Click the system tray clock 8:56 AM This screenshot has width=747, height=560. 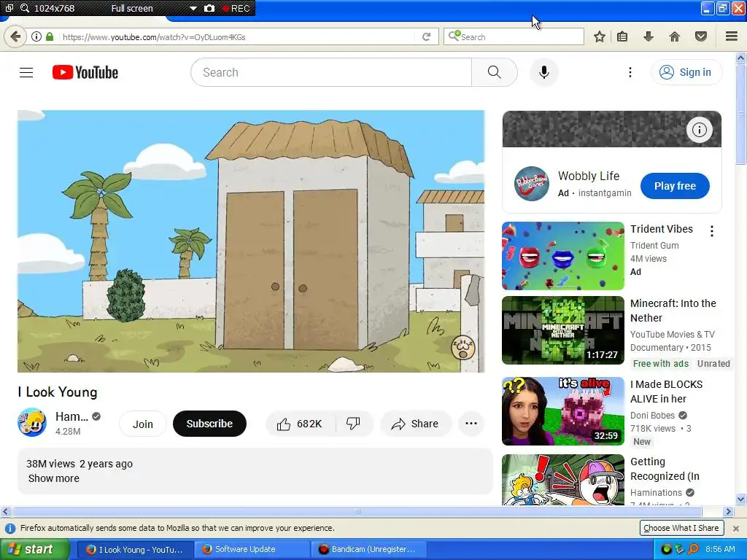pyautogui.click(x=720, y=550)
